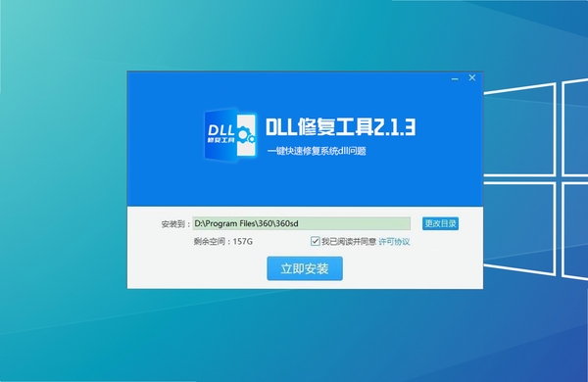Minimize the DLL修复工具 installer window
Screen dimensions: 588x382
(455, 78)
